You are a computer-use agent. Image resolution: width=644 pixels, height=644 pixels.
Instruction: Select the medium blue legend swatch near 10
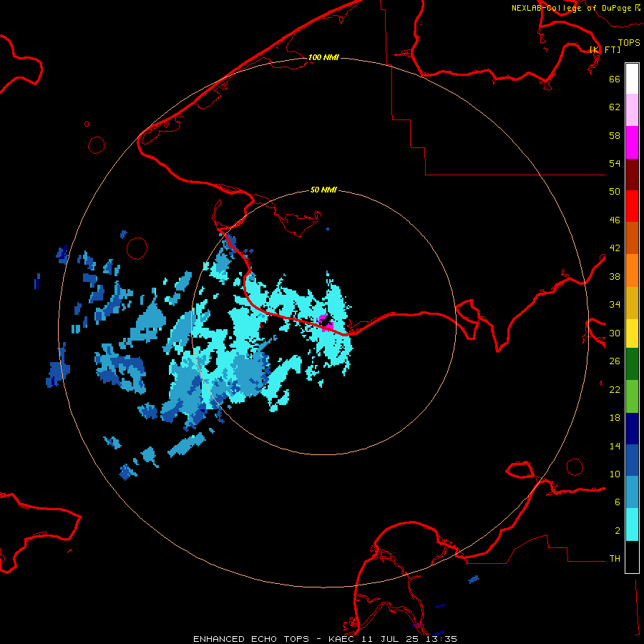pyautogui.click(x=632, y=460)
